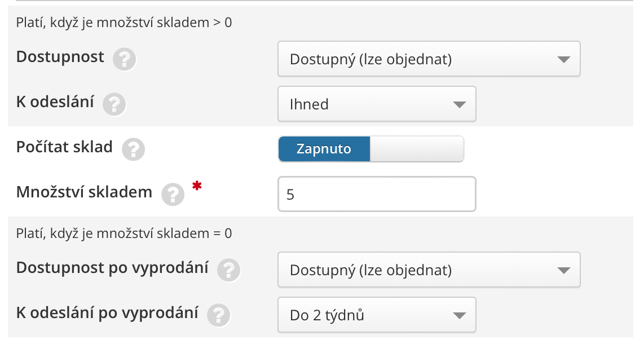Click the Množství skladem input field
Screen dimensions: 644x344
point(377,195)
